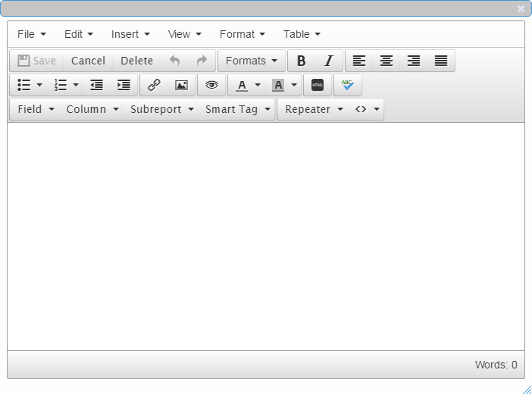Open the text color picker arrow
532x395 pixels.
tap(258, 85)
